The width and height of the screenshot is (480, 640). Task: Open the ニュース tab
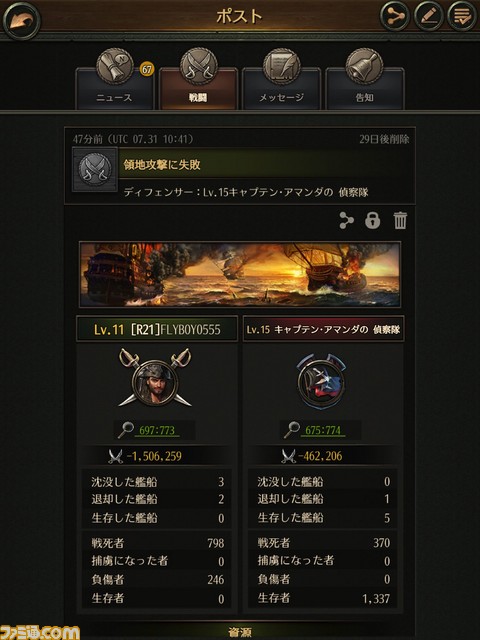tap(115, 79)
